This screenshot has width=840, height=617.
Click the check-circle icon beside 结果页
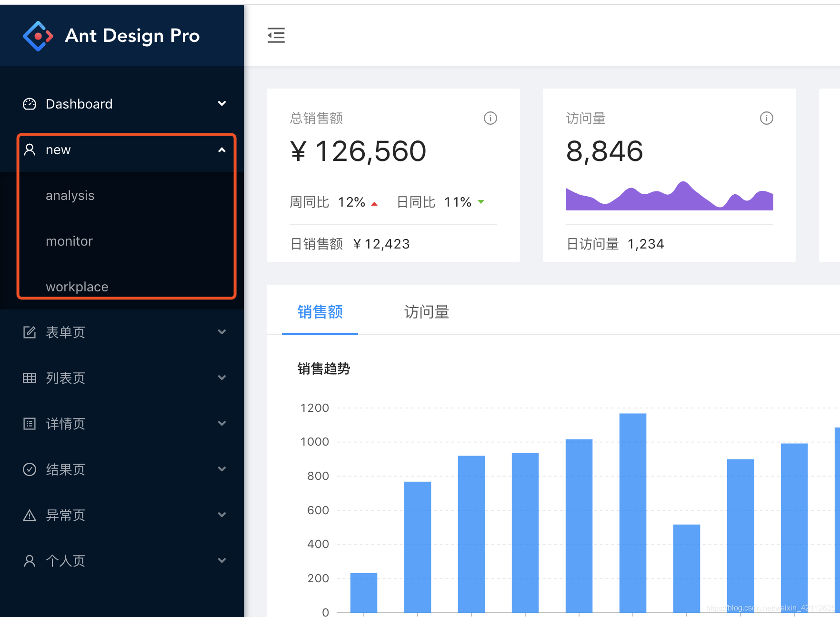pos(30,469)
